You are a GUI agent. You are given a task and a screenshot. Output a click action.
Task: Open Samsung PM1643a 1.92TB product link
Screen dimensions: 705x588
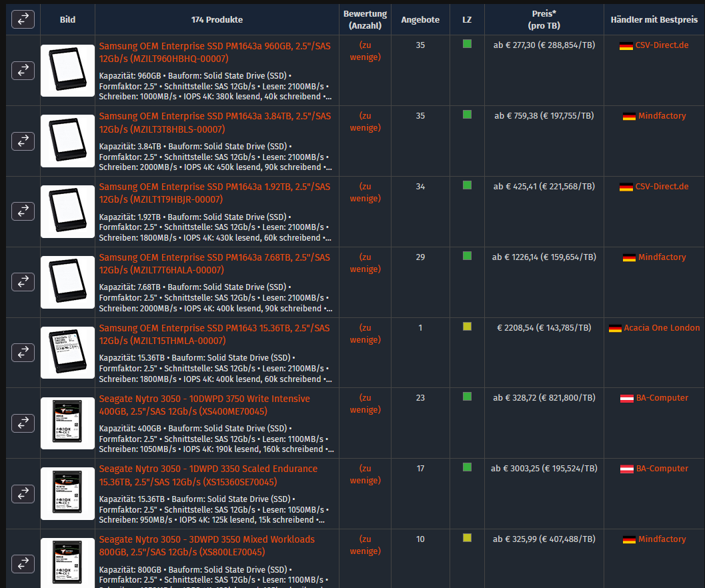tap(215, 193)
